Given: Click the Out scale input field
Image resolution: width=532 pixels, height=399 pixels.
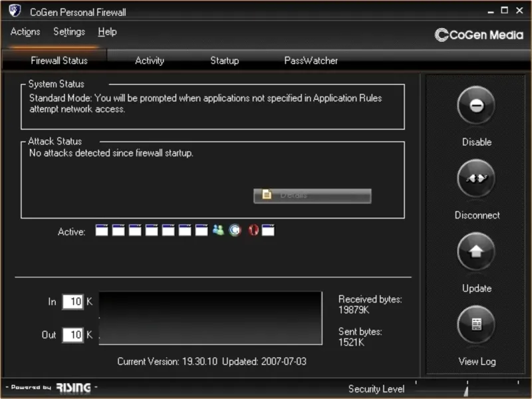Looking at the screenshot, I should click(72, 335).
